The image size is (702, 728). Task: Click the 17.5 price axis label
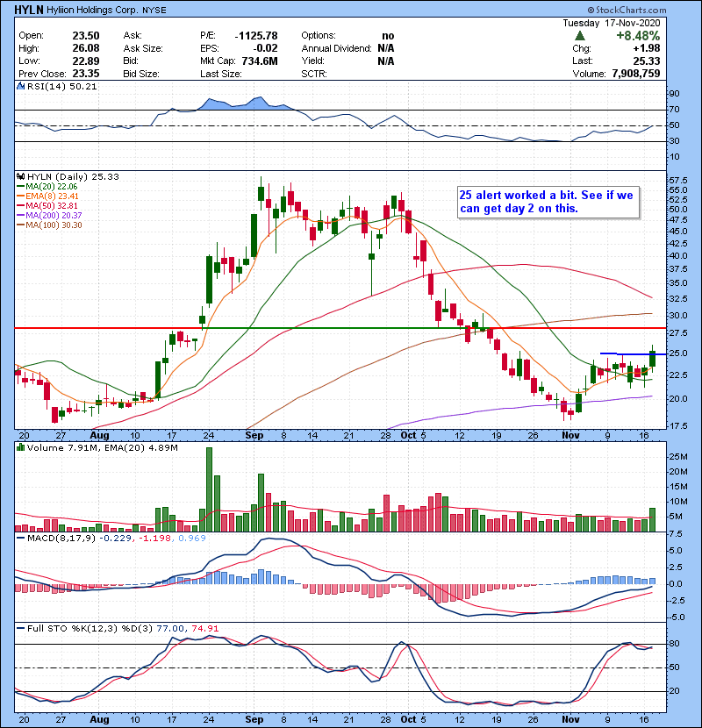click(x=677, y=425)
